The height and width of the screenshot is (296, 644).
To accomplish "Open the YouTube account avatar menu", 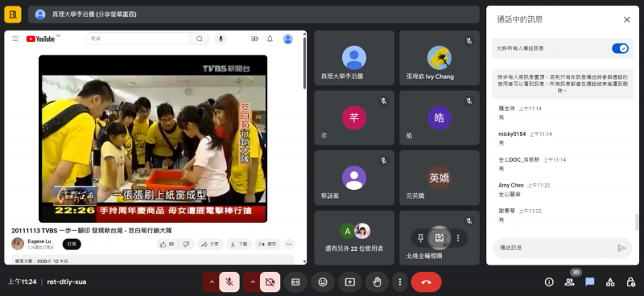I will [x=288, y=39].
